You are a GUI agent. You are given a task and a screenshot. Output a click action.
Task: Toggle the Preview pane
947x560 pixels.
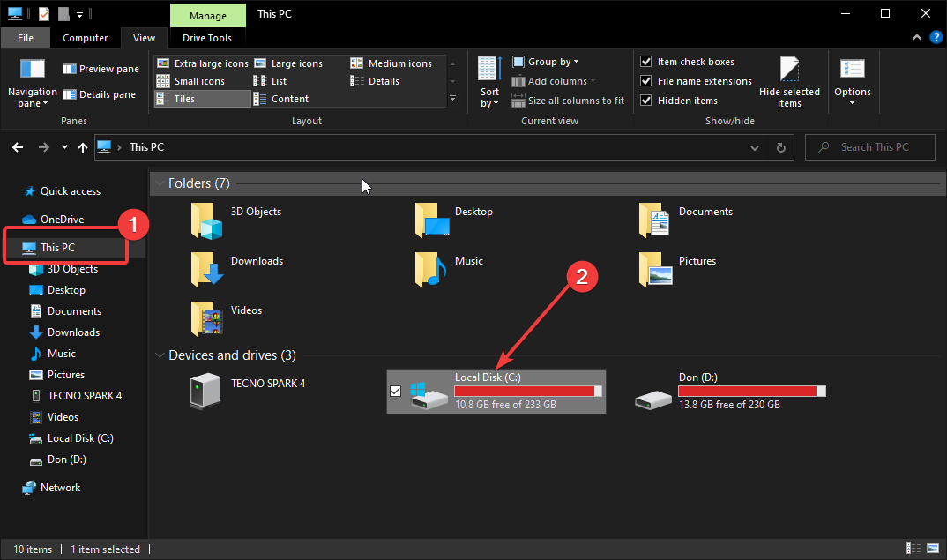(101, 69)
